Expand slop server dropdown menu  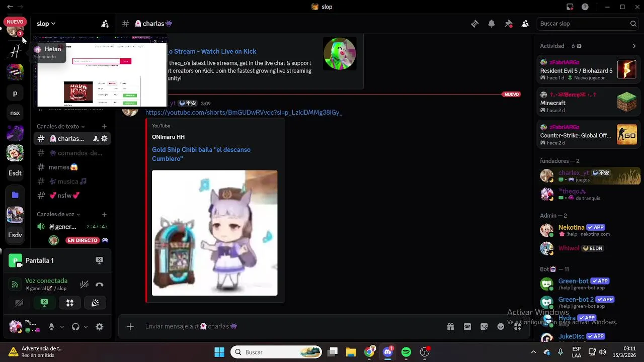click(x=46, y=24)
